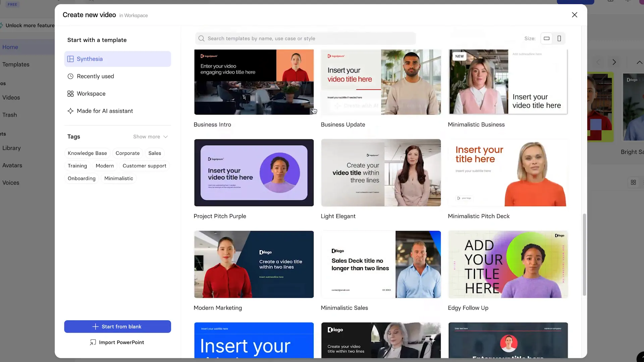644x362 pixels.
Task: Select portrait video size icon
Action: [x=559, y=39]
